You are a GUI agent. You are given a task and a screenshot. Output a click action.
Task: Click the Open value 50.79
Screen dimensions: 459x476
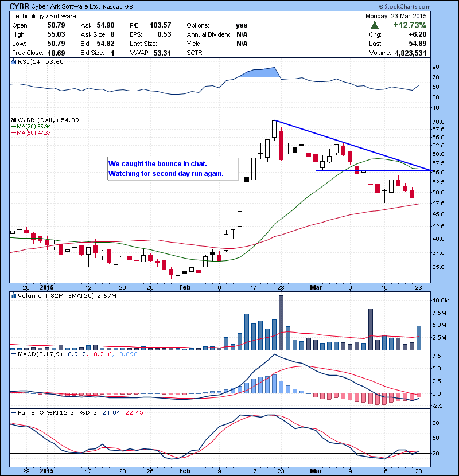click(x=56, y=25)
